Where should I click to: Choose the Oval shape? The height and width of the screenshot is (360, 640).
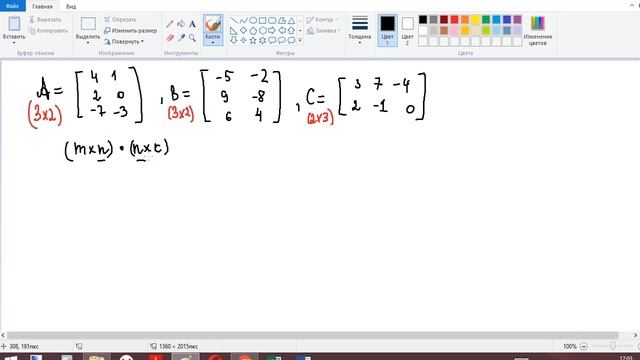[x=253, y=20]
